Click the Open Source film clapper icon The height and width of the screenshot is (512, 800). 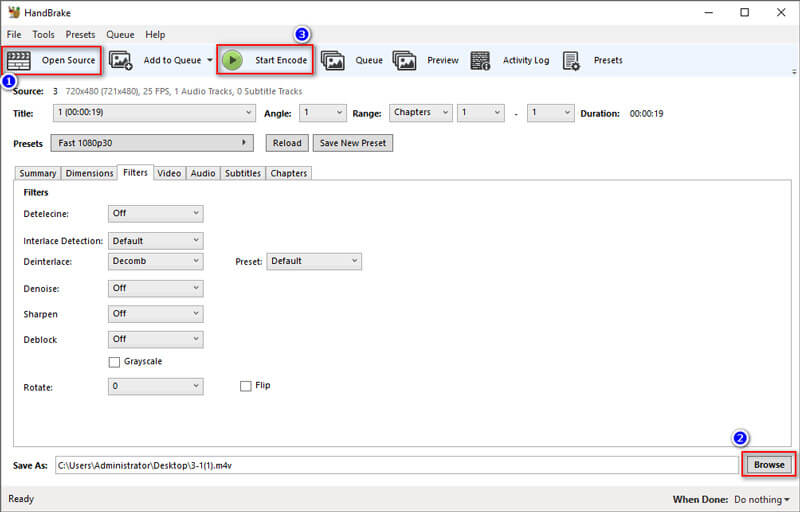click(x=19, y=60)
